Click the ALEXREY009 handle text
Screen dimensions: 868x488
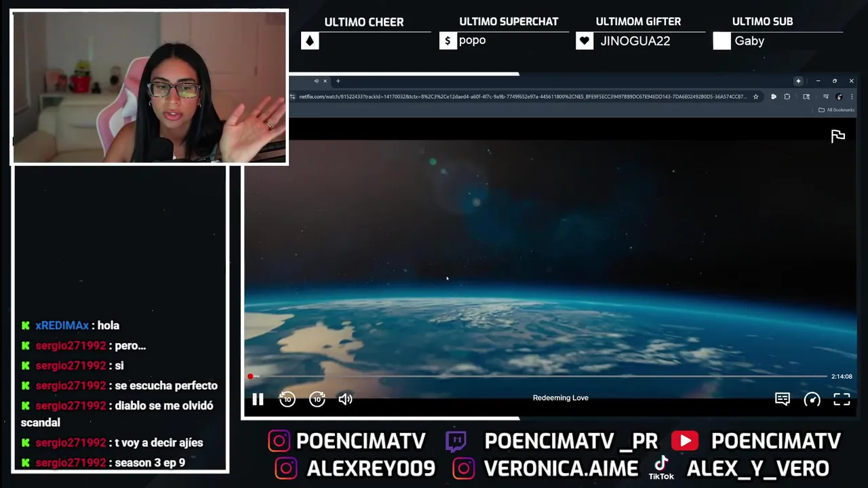point(371,468)
